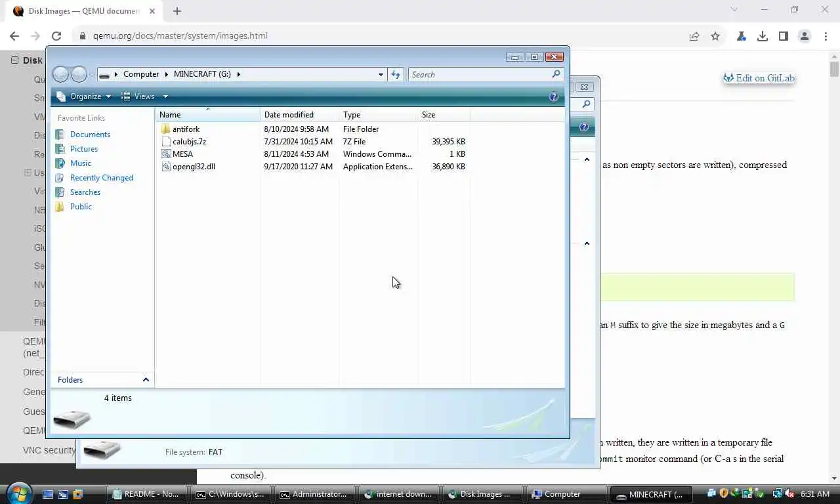Click the refresh icon beside the address bar

point(396,74)
